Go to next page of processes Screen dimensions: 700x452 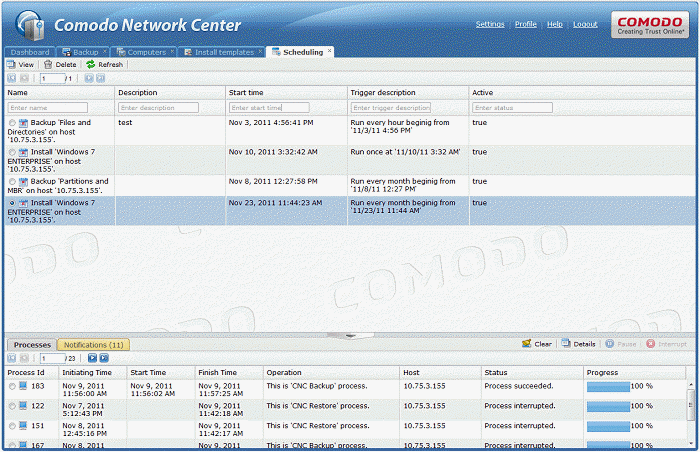(x=92, y=358)
